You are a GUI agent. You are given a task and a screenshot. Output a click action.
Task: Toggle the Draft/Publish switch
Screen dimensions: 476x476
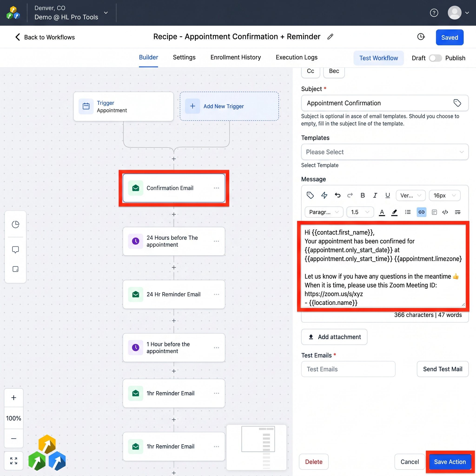(x=435, y=58)
